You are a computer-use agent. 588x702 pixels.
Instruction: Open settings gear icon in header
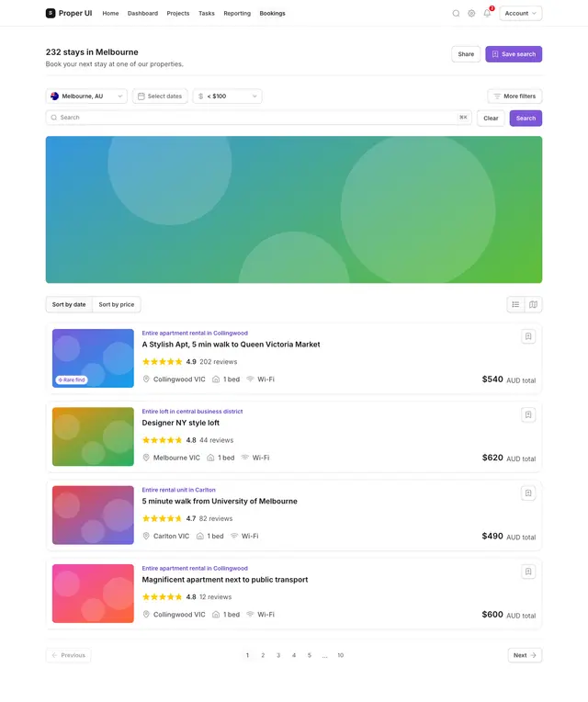(x=471, y=14)
